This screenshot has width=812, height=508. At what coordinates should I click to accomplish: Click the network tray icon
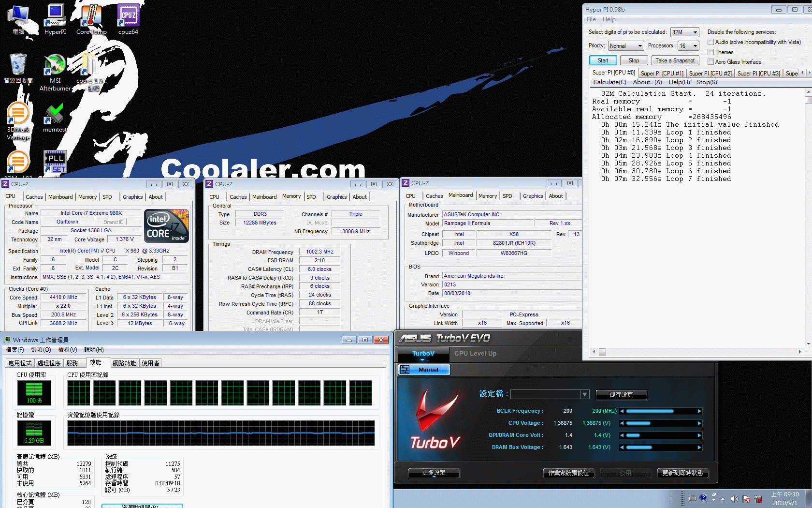click(x=758, y=498)
